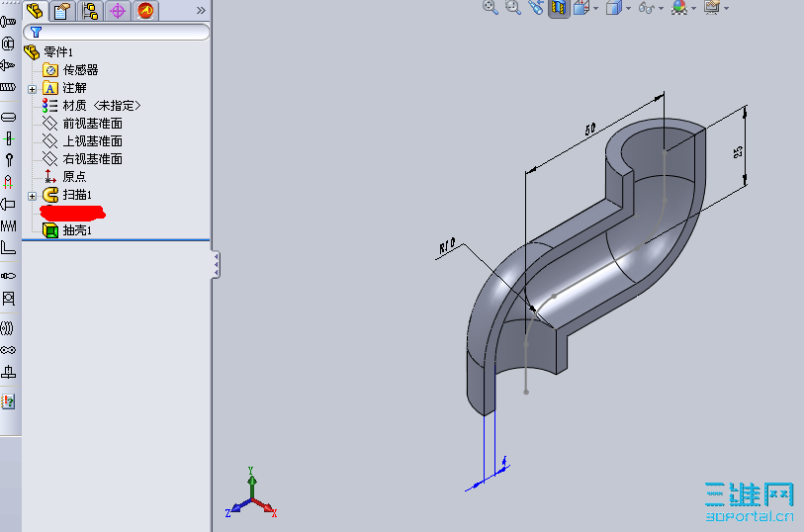Screen dimensions: 804x532
Task: Click the chain link toolbox icon
Action: (x=8, y=350)
